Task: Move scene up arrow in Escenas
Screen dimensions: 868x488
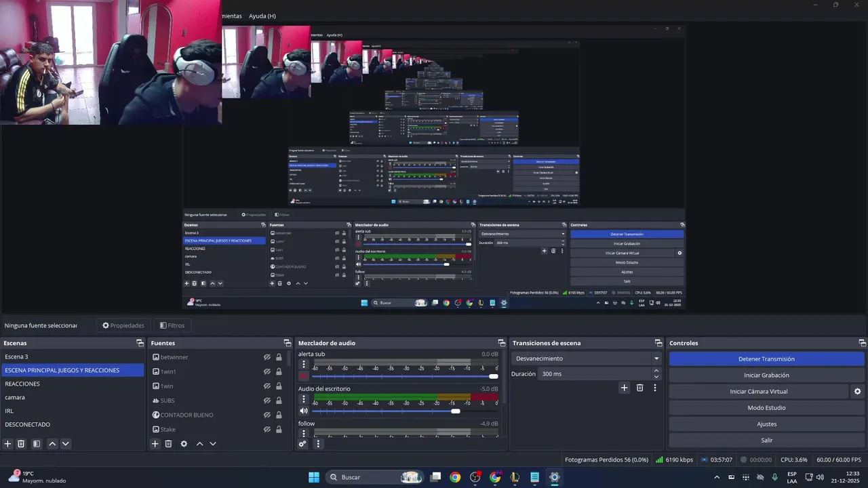Action: [52, 444]
